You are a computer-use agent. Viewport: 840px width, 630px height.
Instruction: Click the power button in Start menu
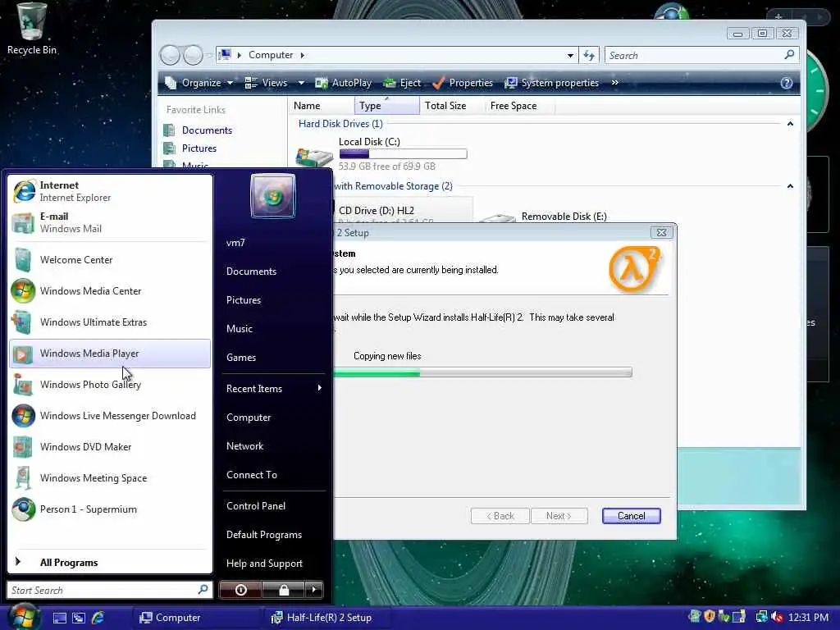[x=240, y=590]
